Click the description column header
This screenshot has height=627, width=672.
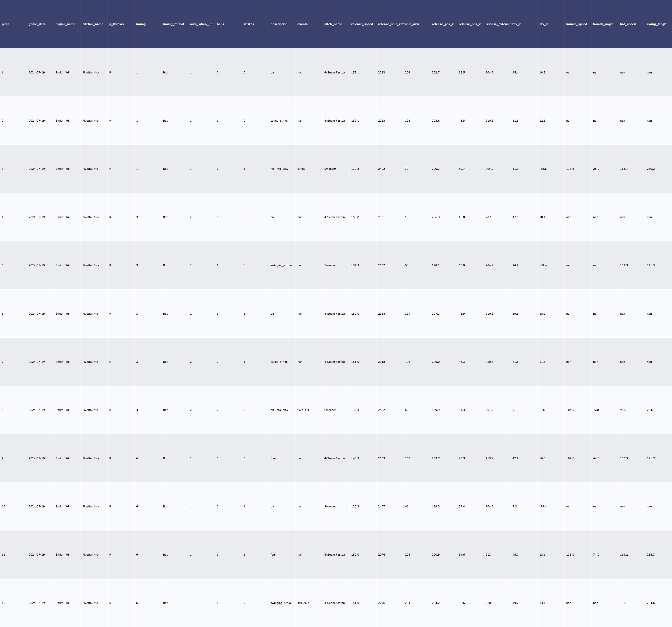click(x=279, y=24)
